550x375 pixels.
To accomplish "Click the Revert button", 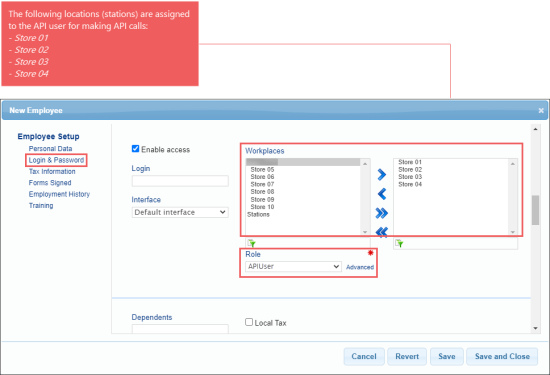I will 407,356.
